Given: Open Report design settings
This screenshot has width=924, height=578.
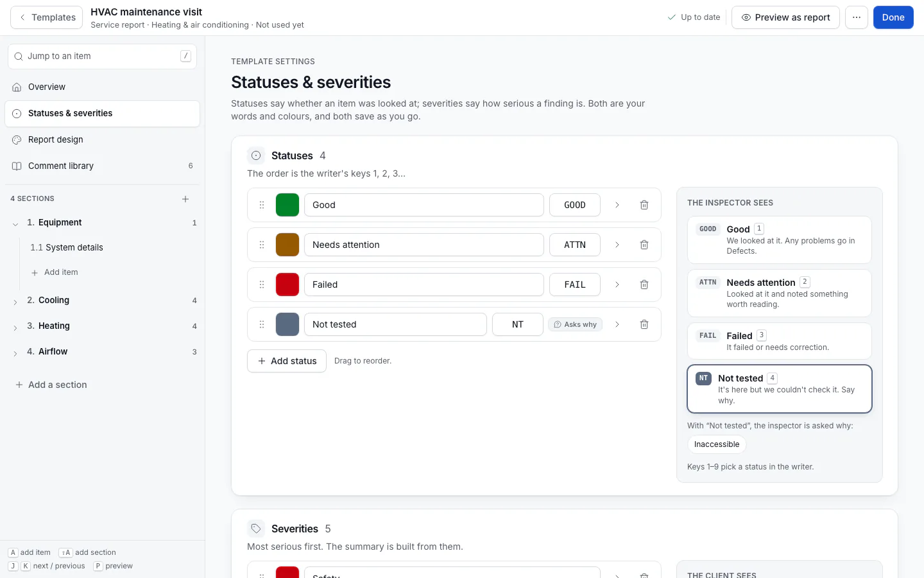Looking at the screenshot, I should click(x=103, y=139).
